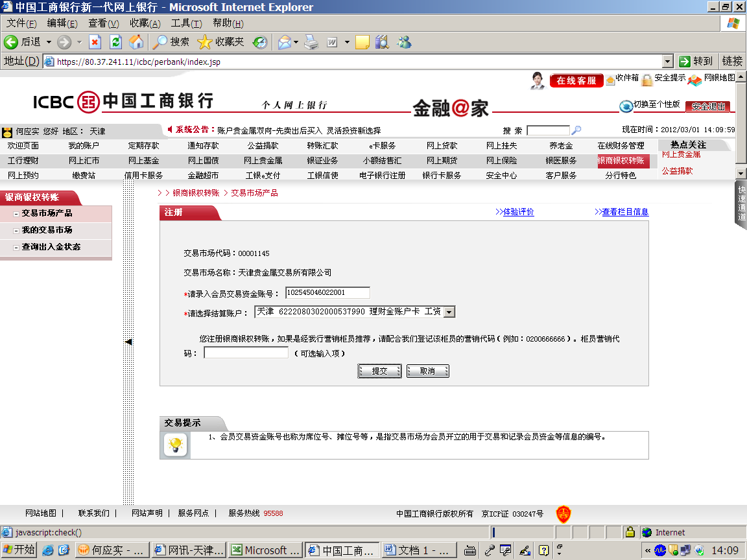Click the IE Back arrow icon

point(11,42)
